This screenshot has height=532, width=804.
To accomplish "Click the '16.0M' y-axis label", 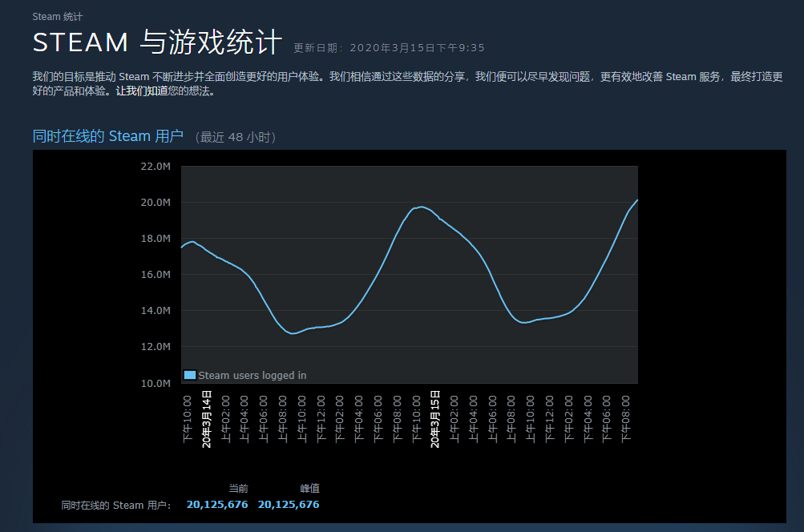I will pyautogui.click(x=156, y=275).
